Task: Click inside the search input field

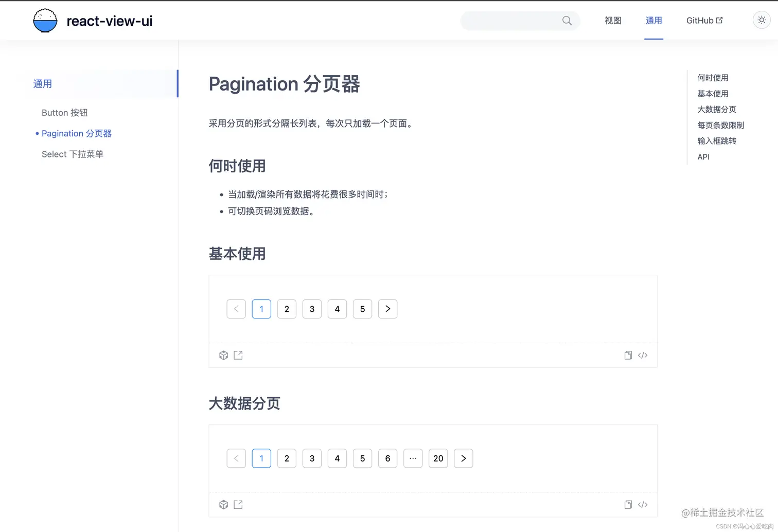Action: [x=515, y=21]
